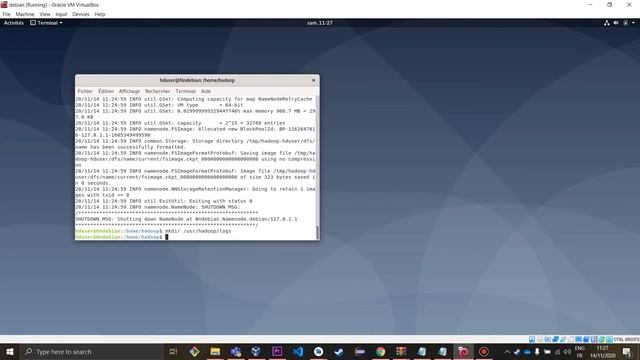
Task: Open VirtualBox Input menu
Action: [x=61, y=14]
